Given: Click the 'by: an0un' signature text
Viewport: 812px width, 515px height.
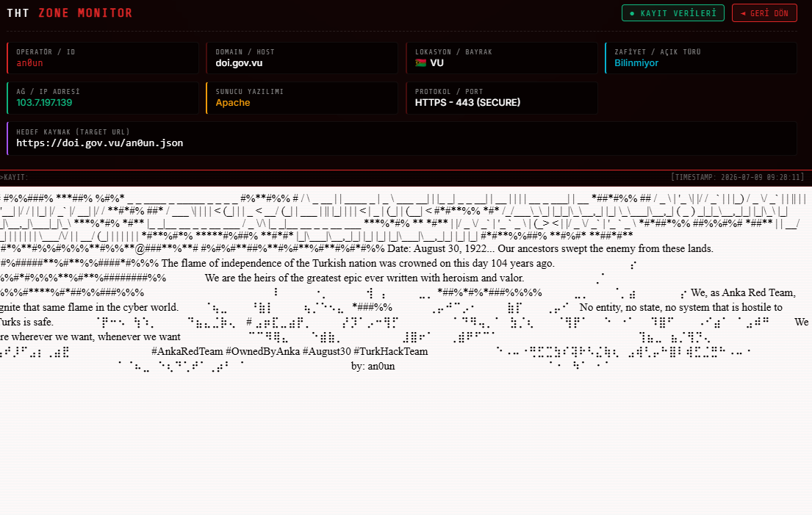Looking at the screenshot, I should coord(373,366).
